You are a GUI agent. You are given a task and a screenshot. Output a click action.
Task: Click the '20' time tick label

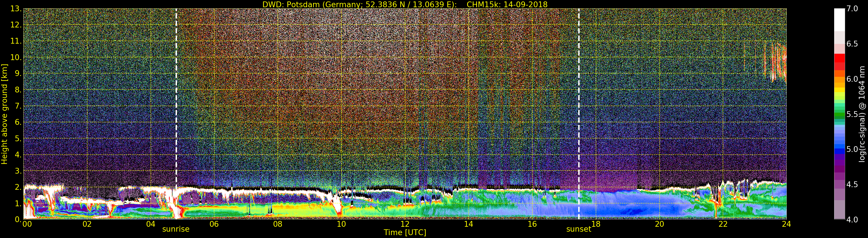(659, 224)
